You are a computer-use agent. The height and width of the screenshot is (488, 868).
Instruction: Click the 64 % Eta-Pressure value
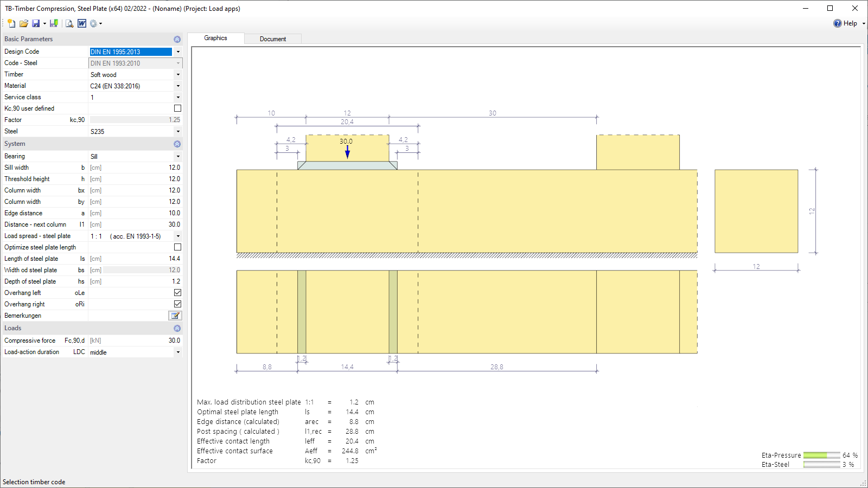click(850, 455)
